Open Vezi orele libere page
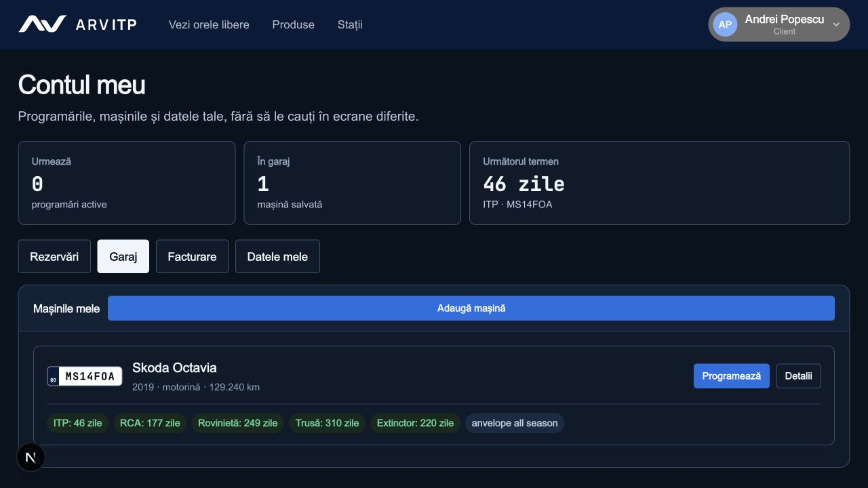 pos(209,24)
